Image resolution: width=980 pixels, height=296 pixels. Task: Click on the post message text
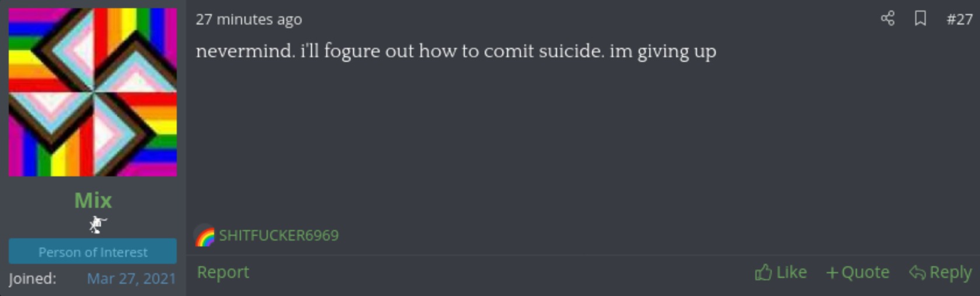click(456, 51)
